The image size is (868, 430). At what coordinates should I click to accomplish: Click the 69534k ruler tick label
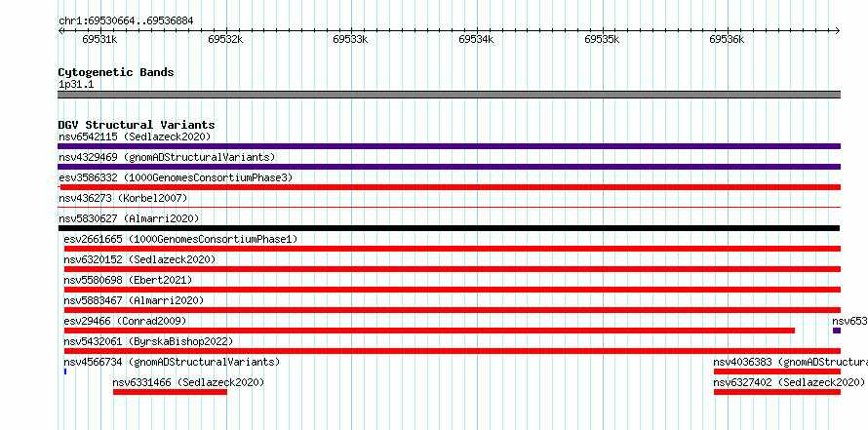[476, 39]
